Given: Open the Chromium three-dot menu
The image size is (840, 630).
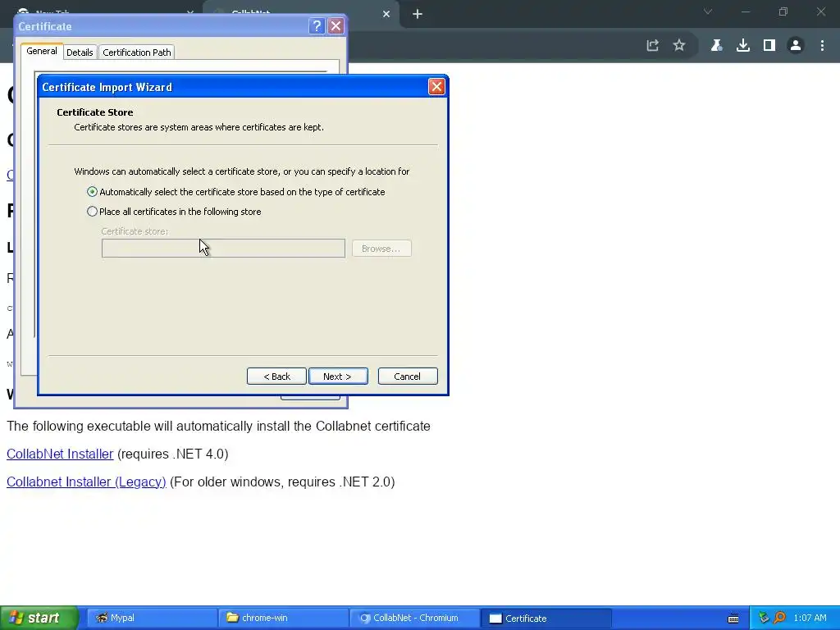Looking at the screenshot, I should coord(822,46).
